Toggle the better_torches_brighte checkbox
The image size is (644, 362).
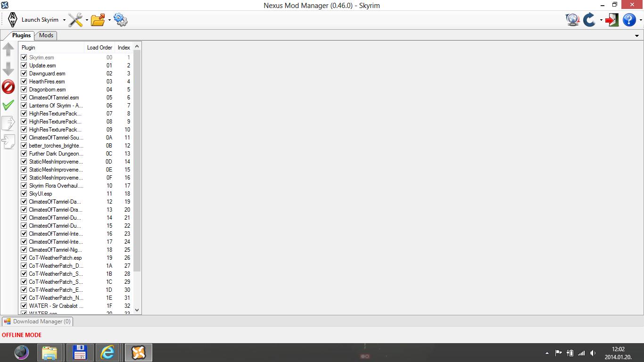point(24,146)
